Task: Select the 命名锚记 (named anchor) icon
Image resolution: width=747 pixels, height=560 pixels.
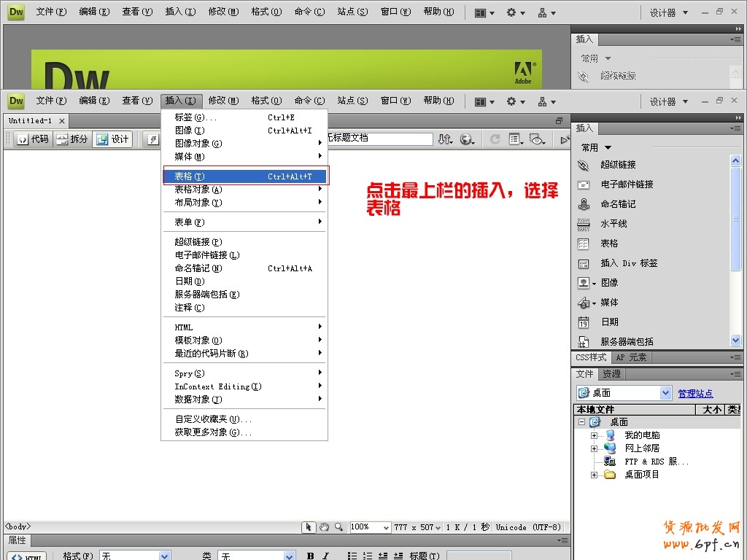Action: pos(584,204)
